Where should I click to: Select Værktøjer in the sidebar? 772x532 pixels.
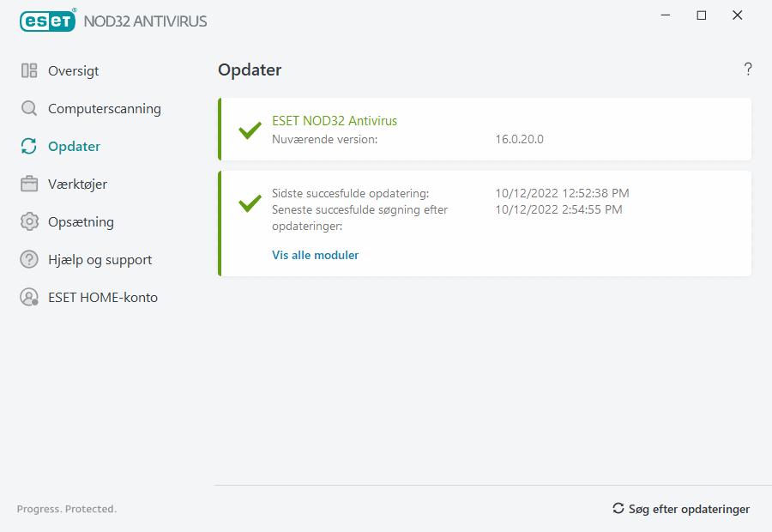pyautogui.click(x=77, y=184)
